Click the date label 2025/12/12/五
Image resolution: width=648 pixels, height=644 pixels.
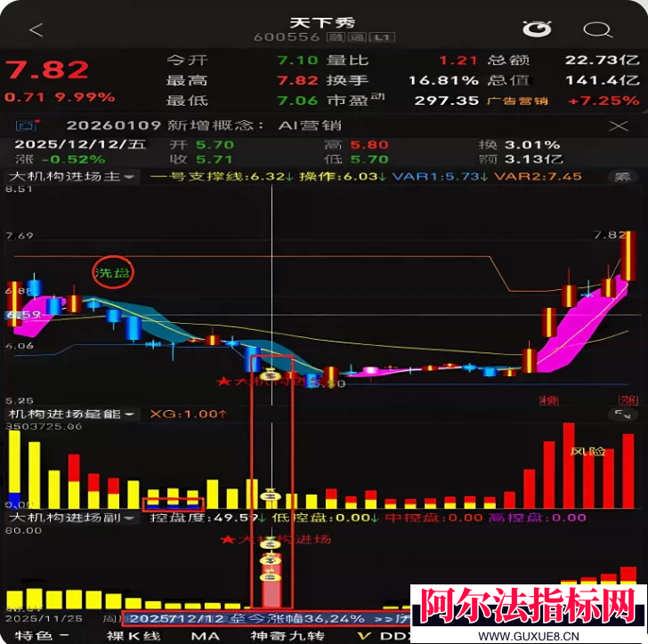(x=80, y=145)
